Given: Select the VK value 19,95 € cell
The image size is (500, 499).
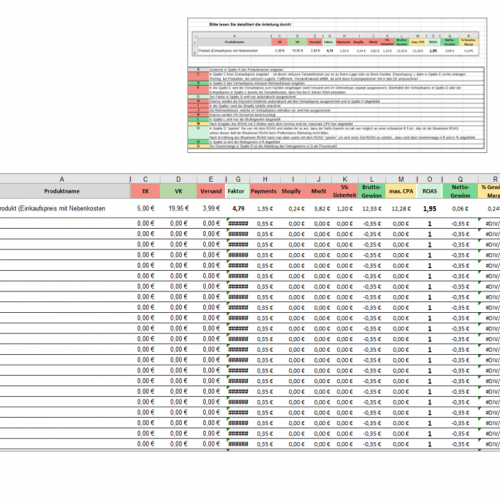Looking at the screenshot, I should point(178,209).
